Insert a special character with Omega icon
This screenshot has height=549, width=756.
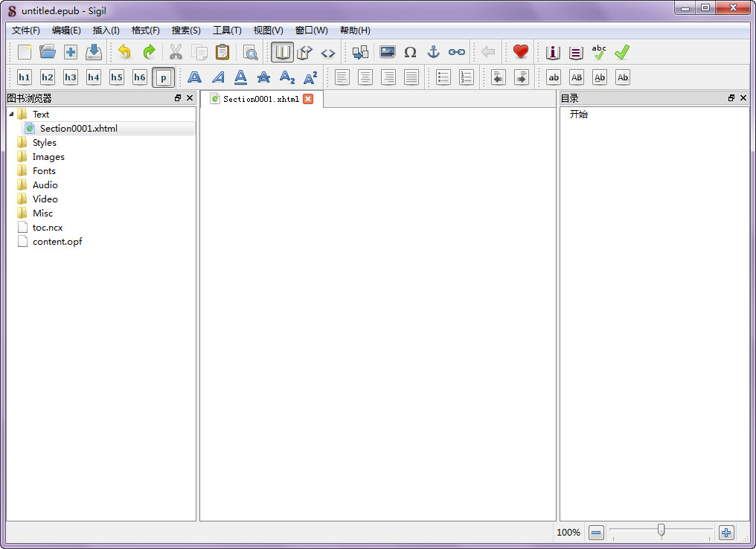pyautogui.click(x=410, y=52)
